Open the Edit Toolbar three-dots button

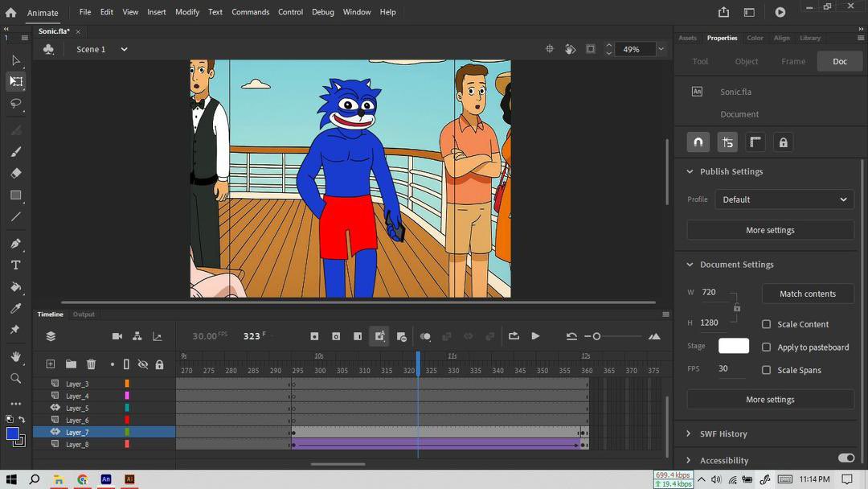tap(15, 404)
